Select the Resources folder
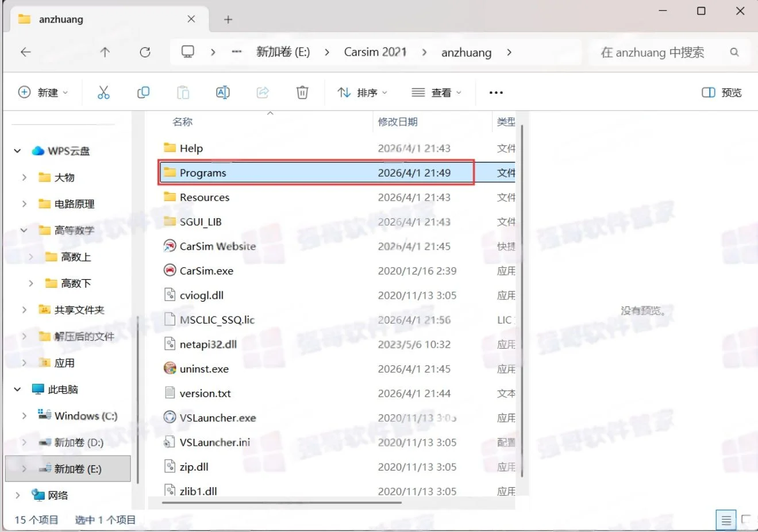758x532 pixels. [x=204, y=197]
